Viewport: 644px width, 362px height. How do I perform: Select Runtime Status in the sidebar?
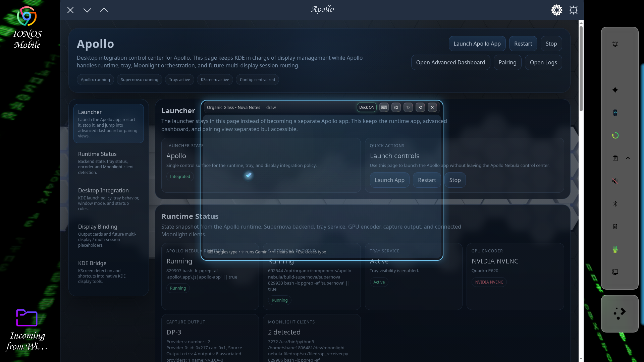click(108, 163)
